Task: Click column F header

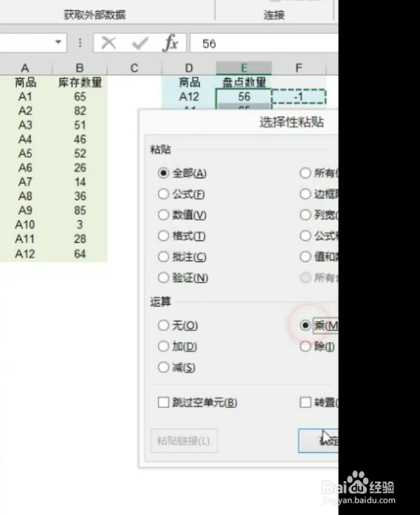Action: click(299, 68)
